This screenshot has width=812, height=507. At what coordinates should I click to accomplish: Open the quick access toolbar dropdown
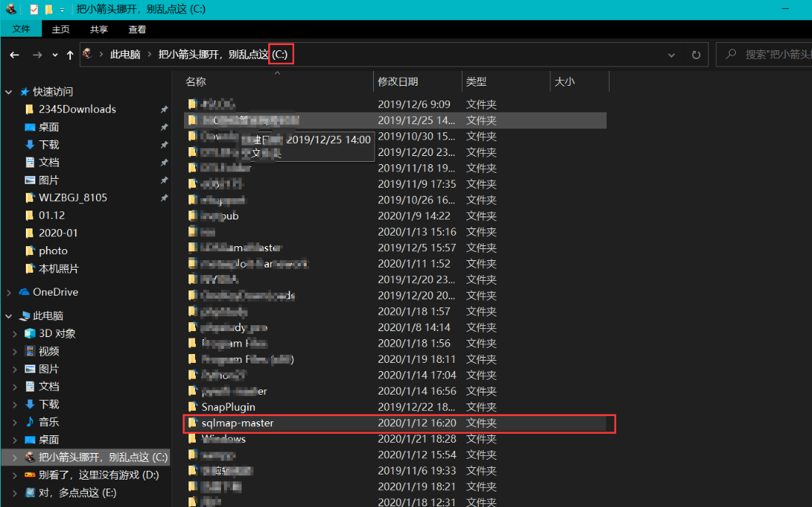61,10
